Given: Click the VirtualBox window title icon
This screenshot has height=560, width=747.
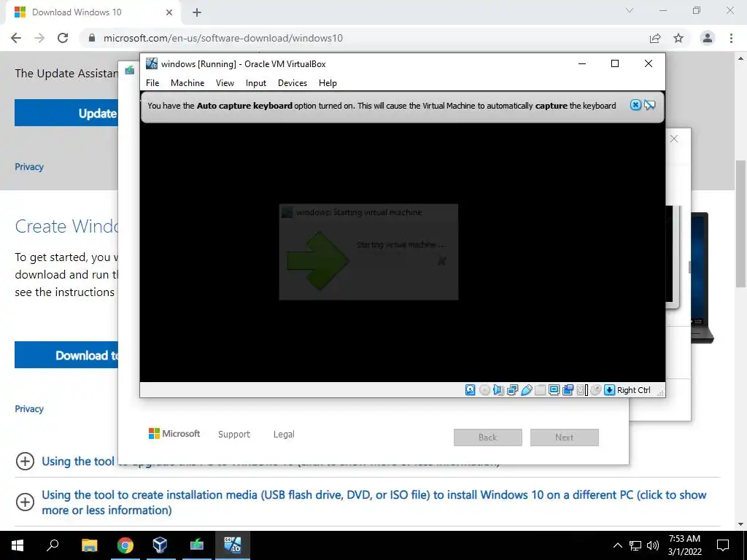Looking at the screenshot, I should [x=152, y=63].
